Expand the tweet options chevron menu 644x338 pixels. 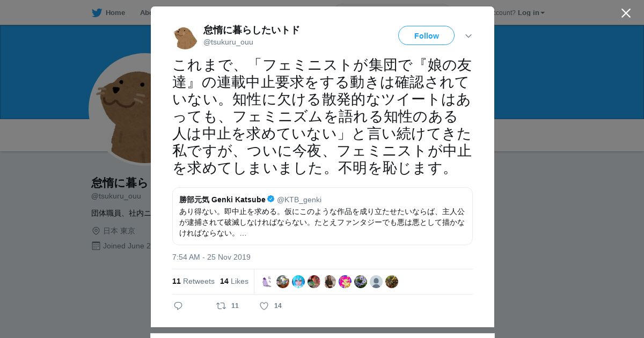pos(469,36)
